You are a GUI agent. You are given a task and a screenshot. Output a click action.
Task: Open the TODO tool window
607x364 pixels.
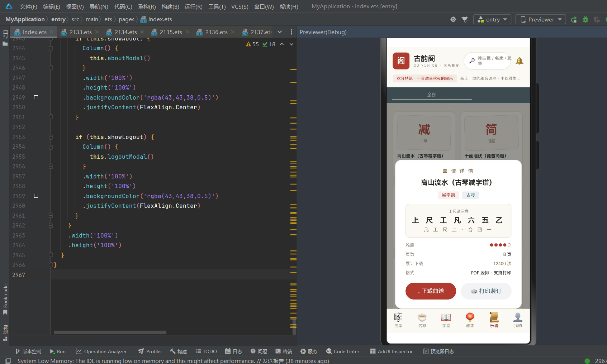207,351
